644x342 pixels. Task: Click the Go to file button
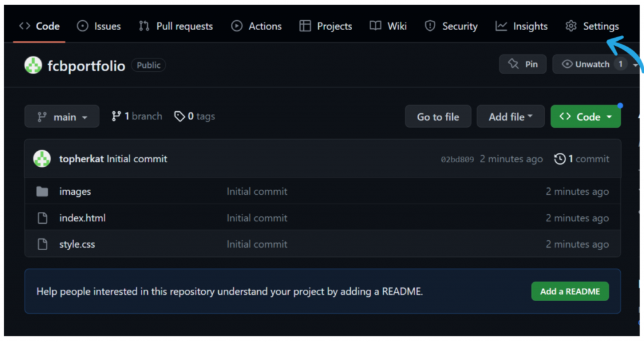click(438, 116)
